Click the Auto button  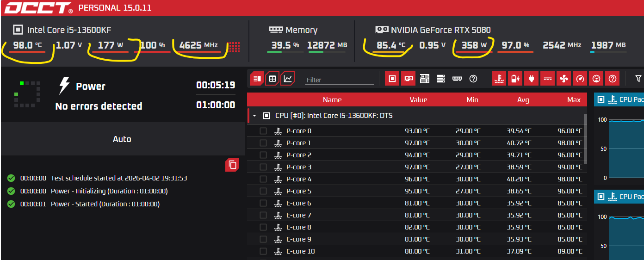tap(122, 139)
